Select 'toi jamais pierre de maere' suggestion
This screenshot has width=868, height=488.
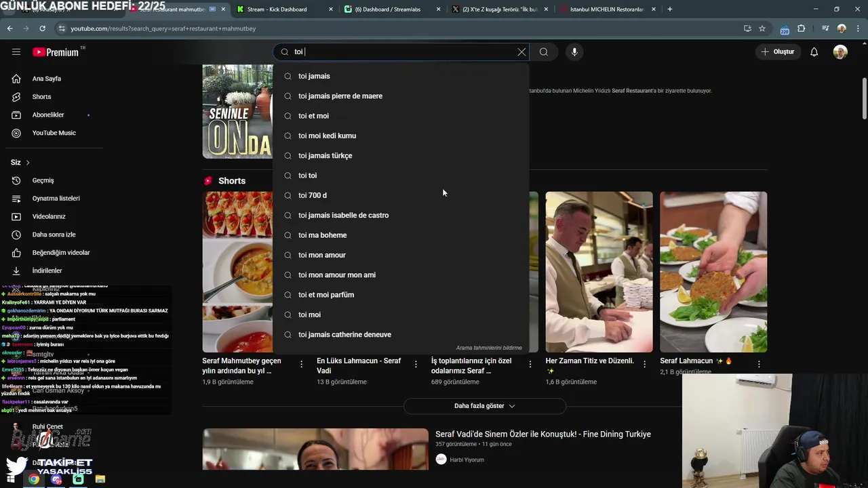pyautogui.click(x=401, y=96)
